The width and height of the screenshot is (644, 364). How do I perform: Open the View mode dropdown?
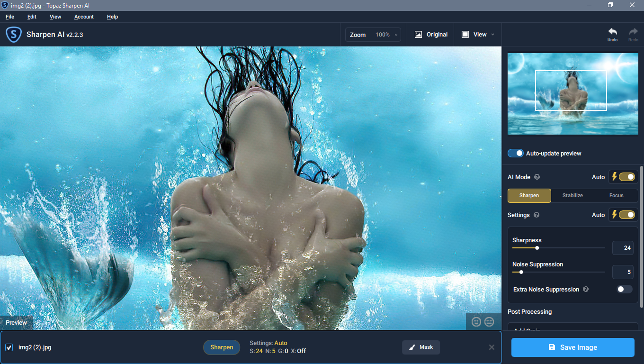(x=478, y=35)
